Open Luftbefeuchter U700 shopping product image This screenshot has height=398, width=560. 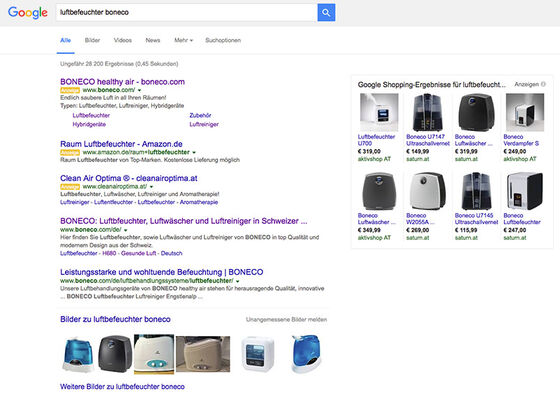coord(379,113)
